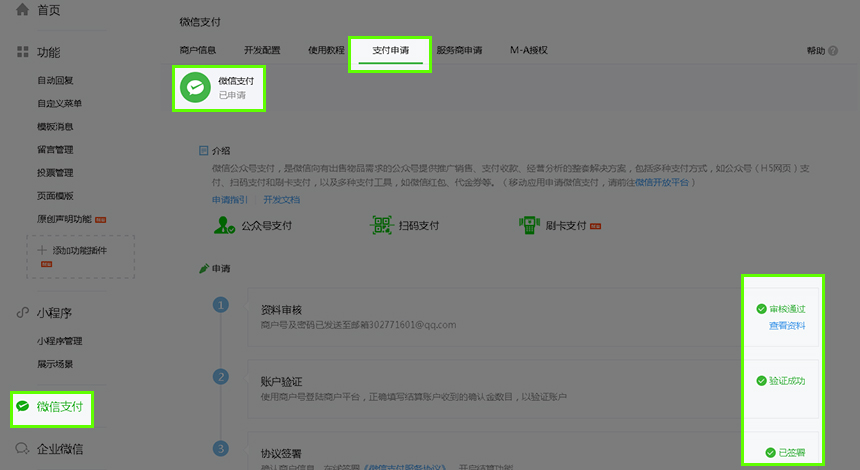Open 自定义菜单 in the sidebar
This screenshot has height=470, width=860.
[x=60, y=104]
